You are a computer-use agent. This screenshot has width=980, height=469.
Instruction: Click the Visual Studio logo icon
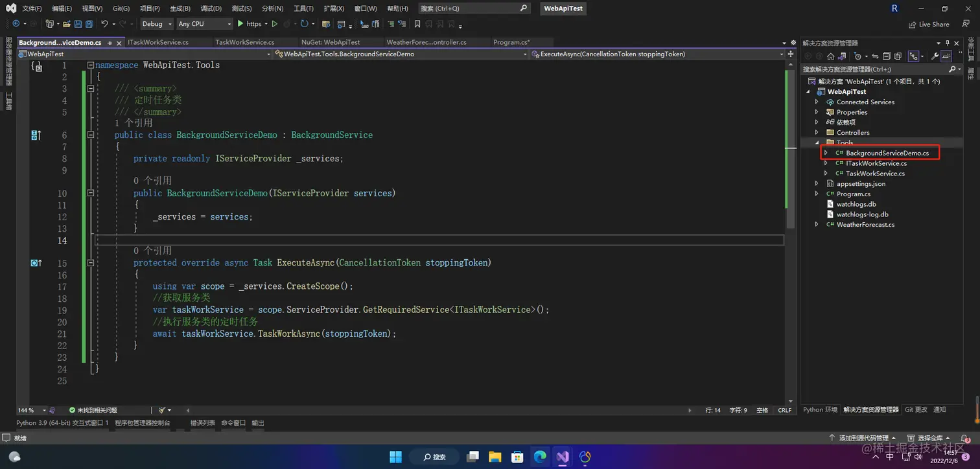(10, 8)
